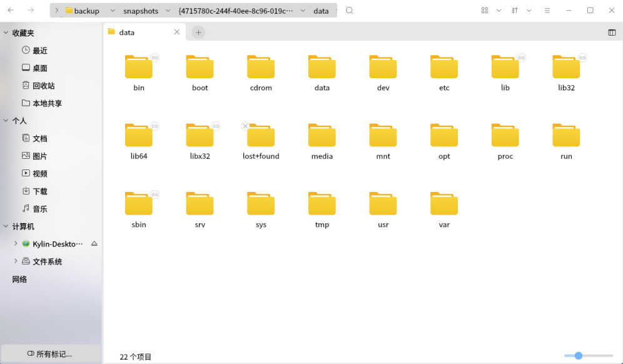Expand the dropdown after backup in path
Screen dimensions: 623x364
113,11
